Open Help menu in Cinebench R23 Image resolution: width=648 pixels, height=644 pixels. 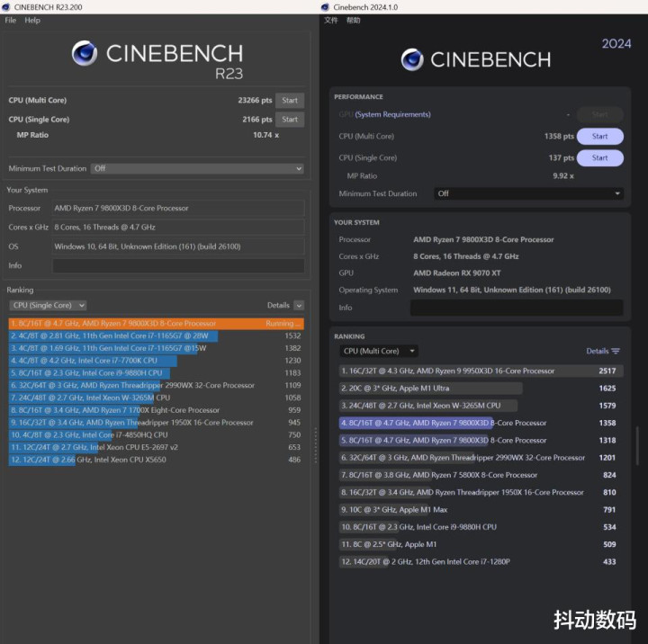pos(32,21)
